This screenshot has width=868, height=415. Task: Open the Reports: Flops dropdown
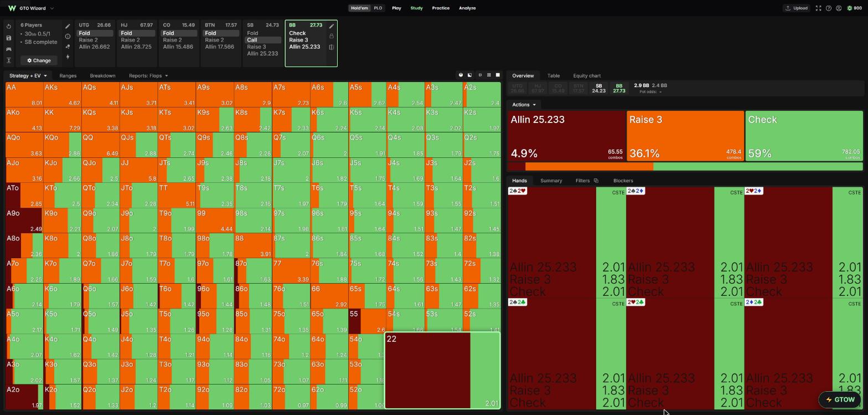click(x=148, y=76)
